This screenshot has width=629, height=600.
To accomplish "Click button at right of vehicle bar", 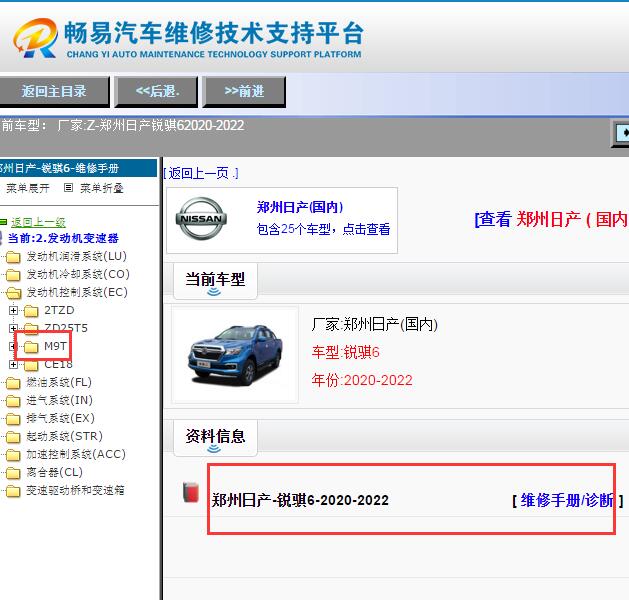I will pos(621,132).
